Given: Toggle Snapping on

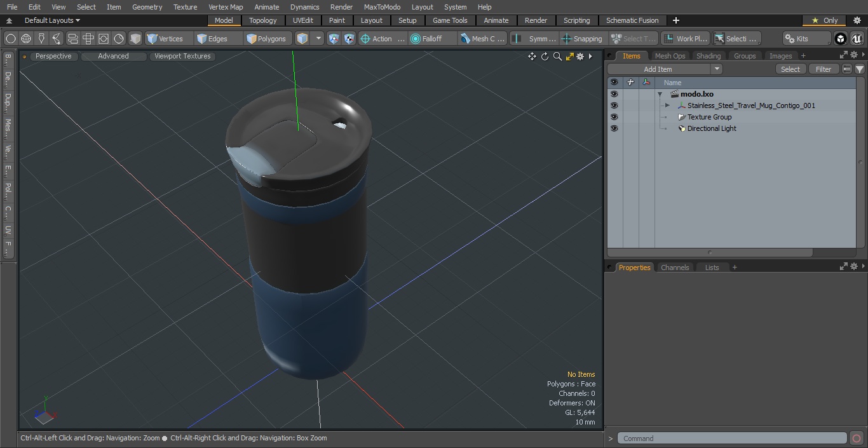Looking at the screenshot, I should [582, 39].
